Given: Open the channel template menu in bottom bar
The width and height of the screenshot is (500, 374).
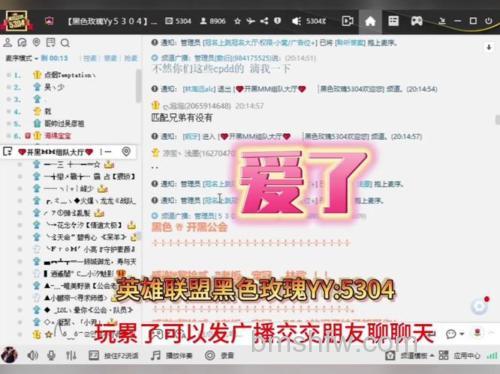Looking at the screenshot, I should tap(410, 356).
